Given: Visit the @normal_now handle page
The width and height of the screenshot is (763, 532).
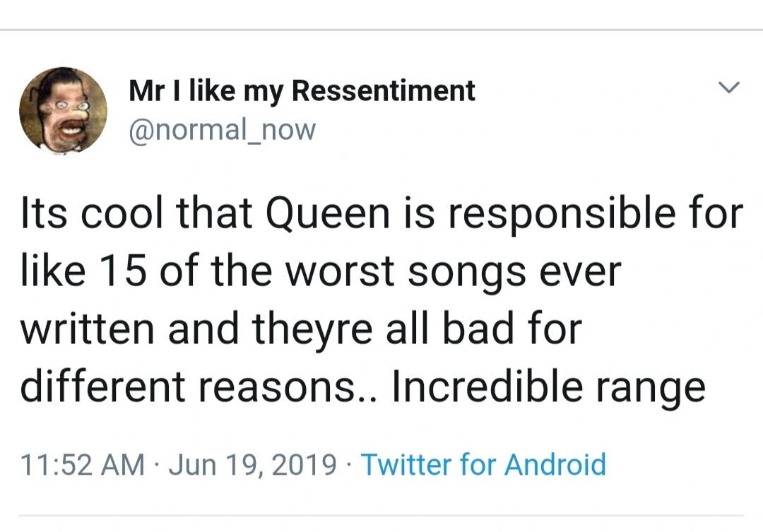Looking at the screenshot, I should point(223,130).
